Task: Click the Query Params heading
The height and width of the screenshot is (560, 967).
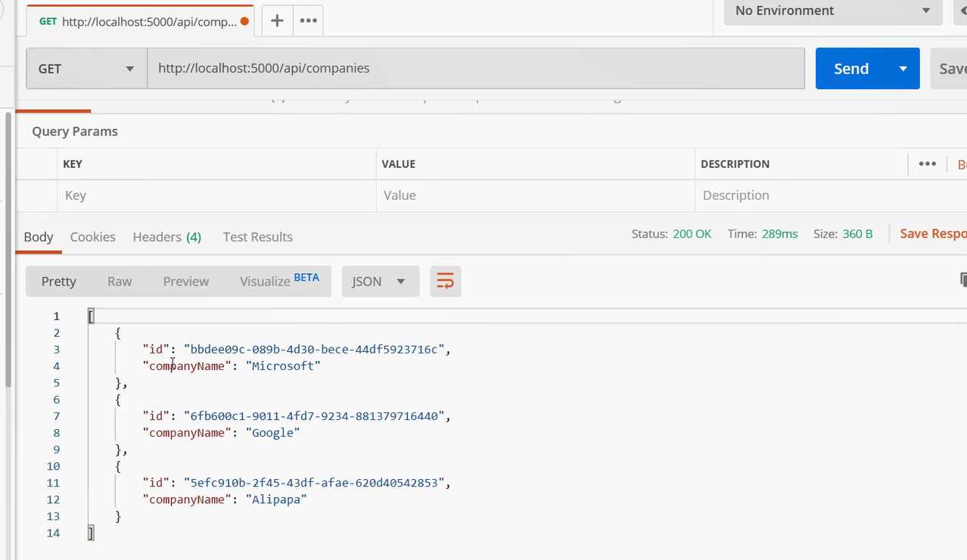Action: click(x=75, y=131)
